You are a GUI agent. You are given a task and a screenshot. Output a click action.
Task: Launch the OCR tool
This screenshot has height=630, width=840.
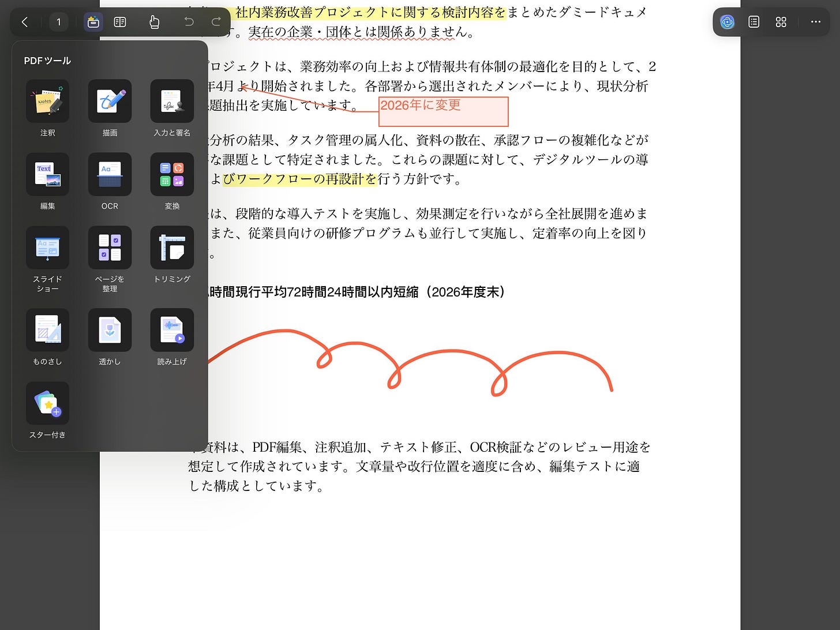point(110,174)
